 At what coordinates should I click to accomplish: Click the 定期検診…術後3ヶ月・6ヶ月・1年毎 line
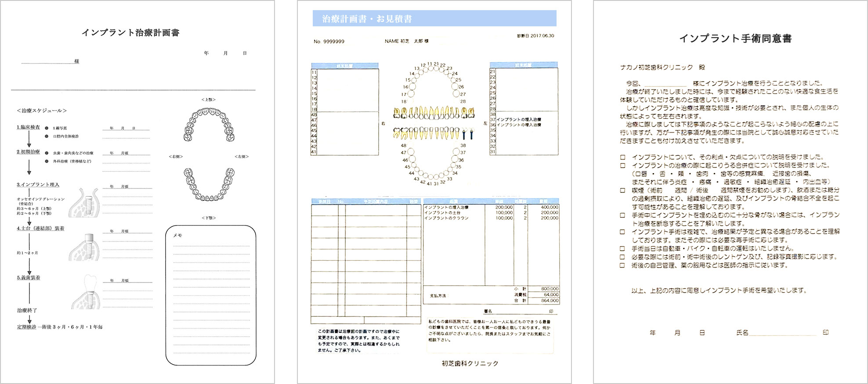pos(60,327)
